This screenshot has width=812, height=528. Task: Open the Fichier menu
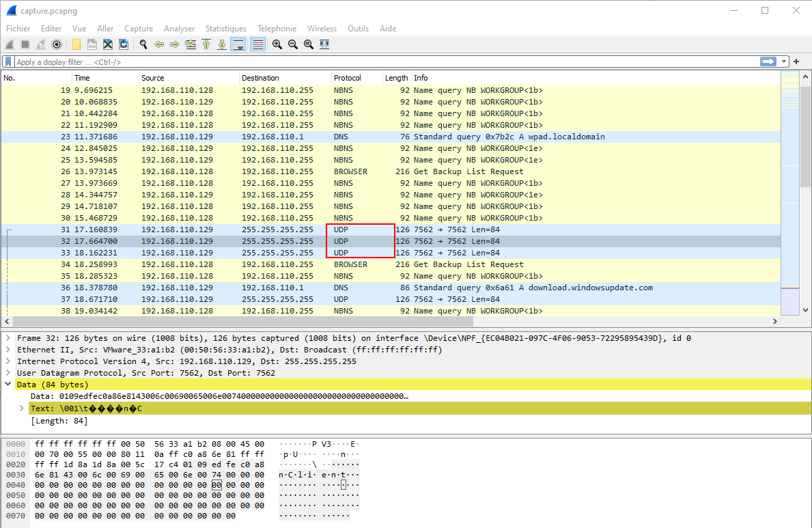tap(18, 29)
